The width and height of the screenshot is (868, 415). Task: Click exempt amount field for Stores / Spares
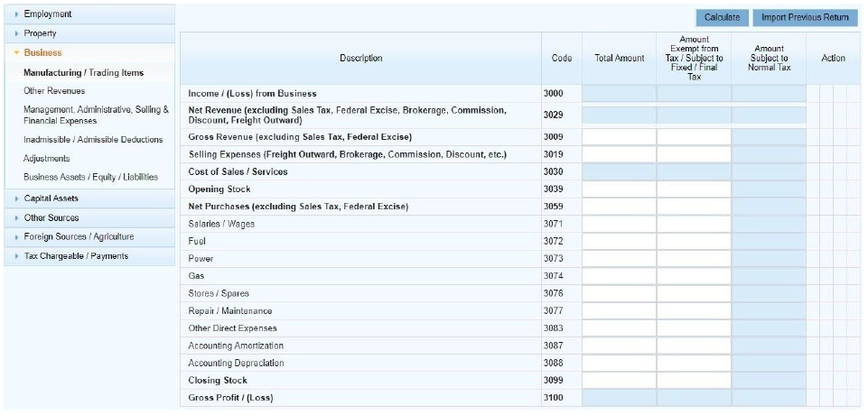click(x=694, y=293)
